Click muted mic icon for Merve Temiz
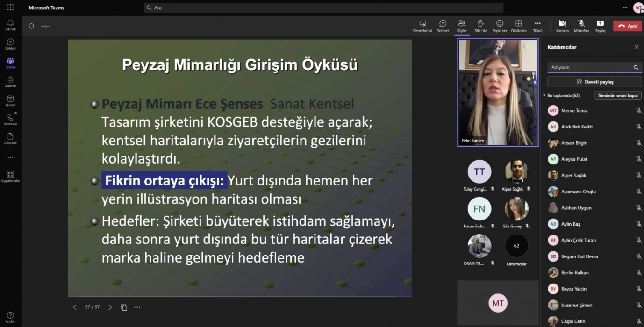The width and height of the screenshot is (644, 327). [638, 111]
